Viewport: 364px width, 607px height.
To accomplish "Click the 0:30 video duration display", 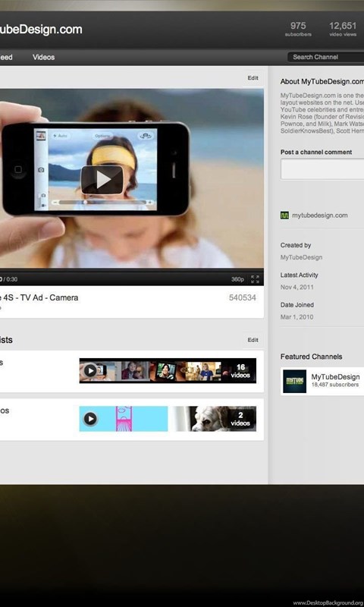I will [x=12, y=279].
